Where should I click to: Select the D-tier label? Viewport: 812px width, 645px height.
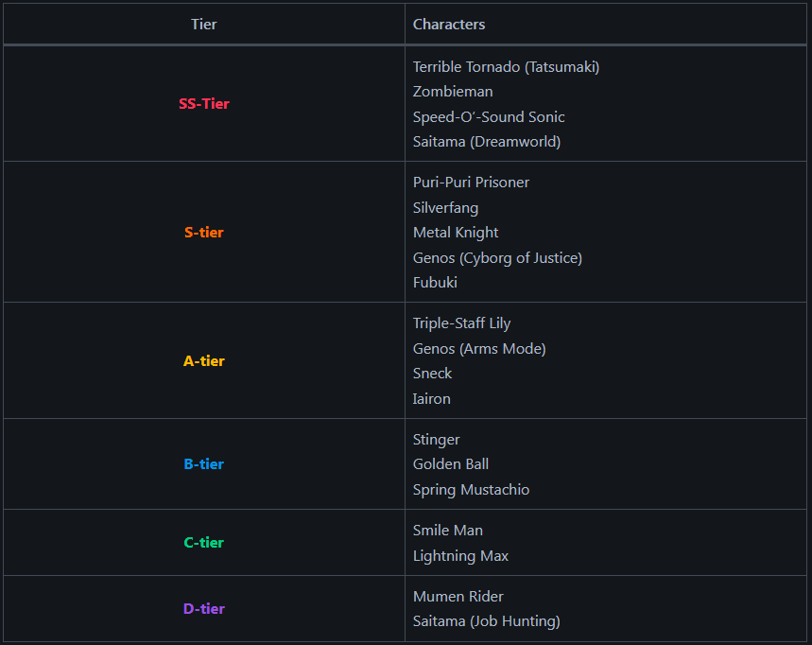pyautogui.click(x=203, y=608)
